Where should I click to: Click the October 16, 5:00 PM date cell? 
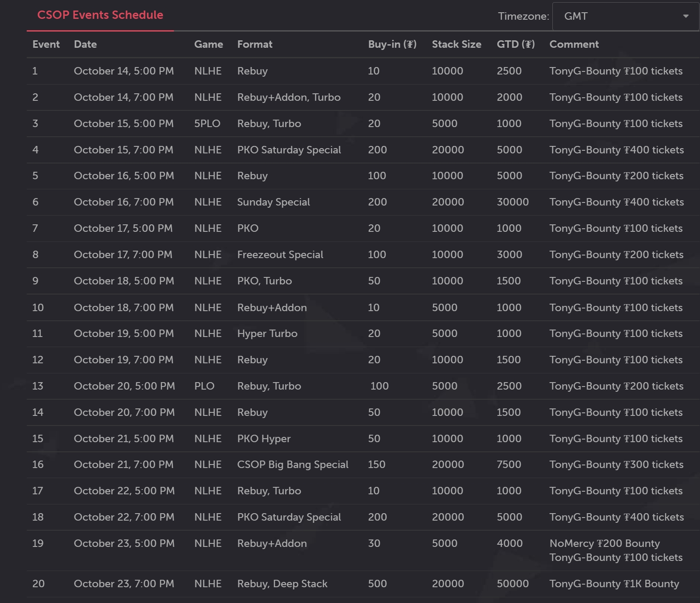coord(124,176)
